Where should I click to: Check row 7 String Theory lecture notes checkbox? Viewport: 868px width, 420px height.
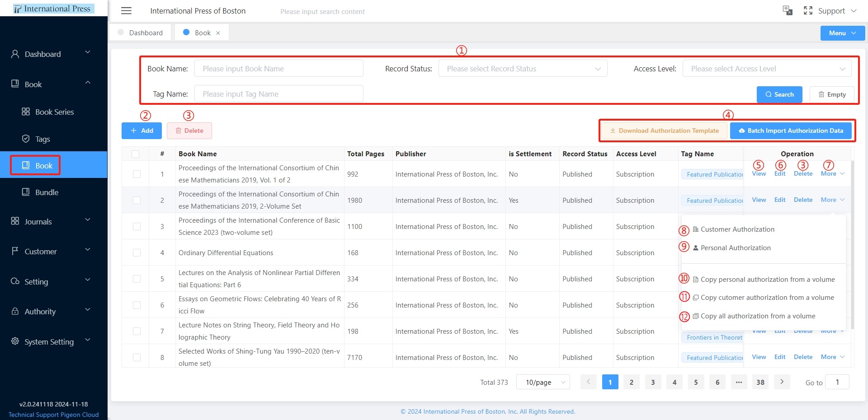137,331
